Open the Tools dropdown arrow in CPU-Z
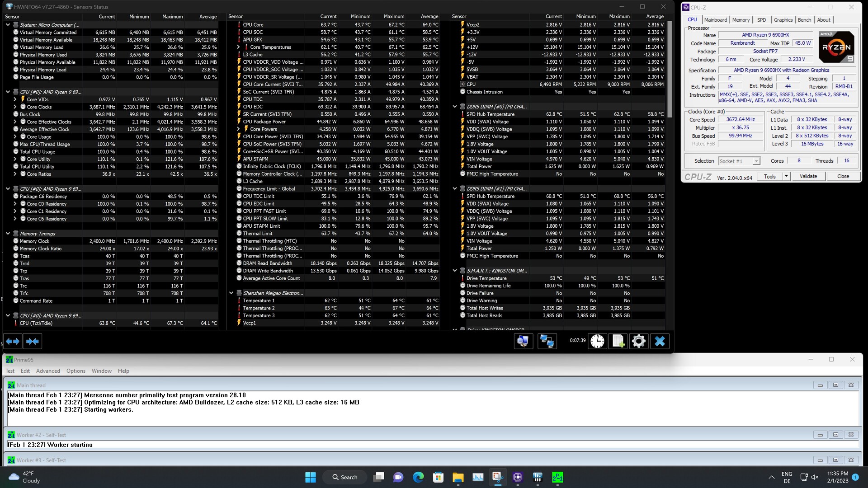 (x=786, y=176)
